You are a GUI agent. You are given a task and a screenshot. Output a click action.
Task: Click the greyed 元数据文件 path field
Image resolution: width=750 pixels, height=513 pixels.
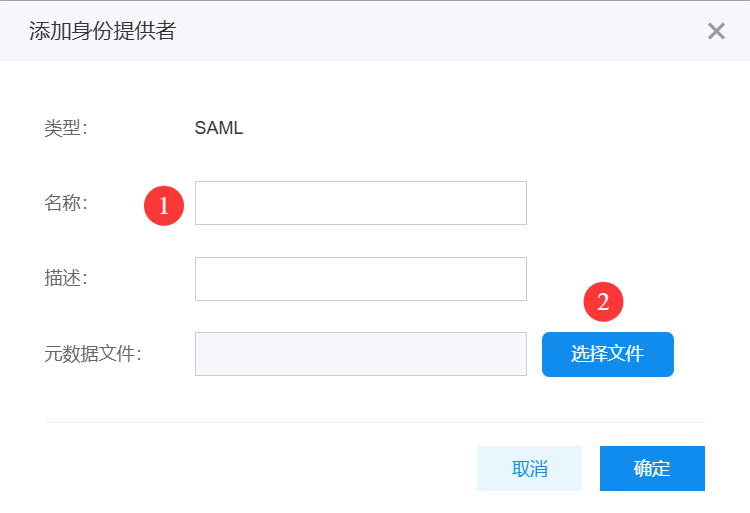coord(360,354)
